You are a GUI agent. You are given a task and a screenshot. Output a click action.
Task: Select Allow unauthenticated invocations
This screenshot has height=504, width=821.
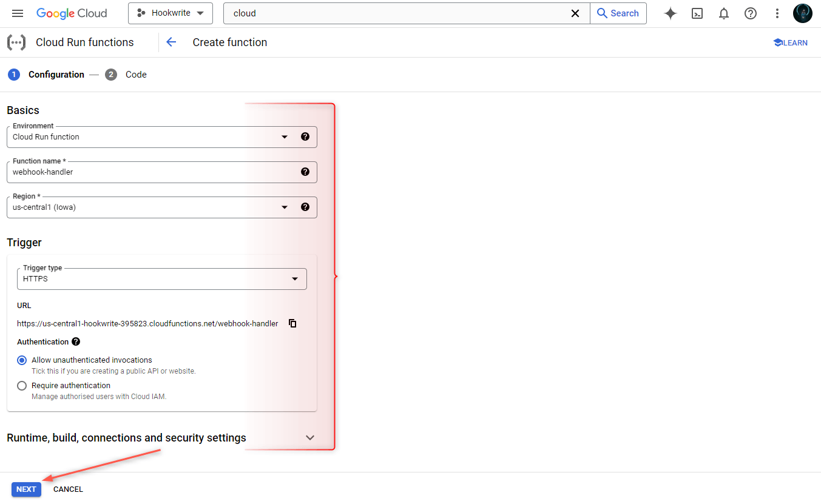(x=22, y=360)
